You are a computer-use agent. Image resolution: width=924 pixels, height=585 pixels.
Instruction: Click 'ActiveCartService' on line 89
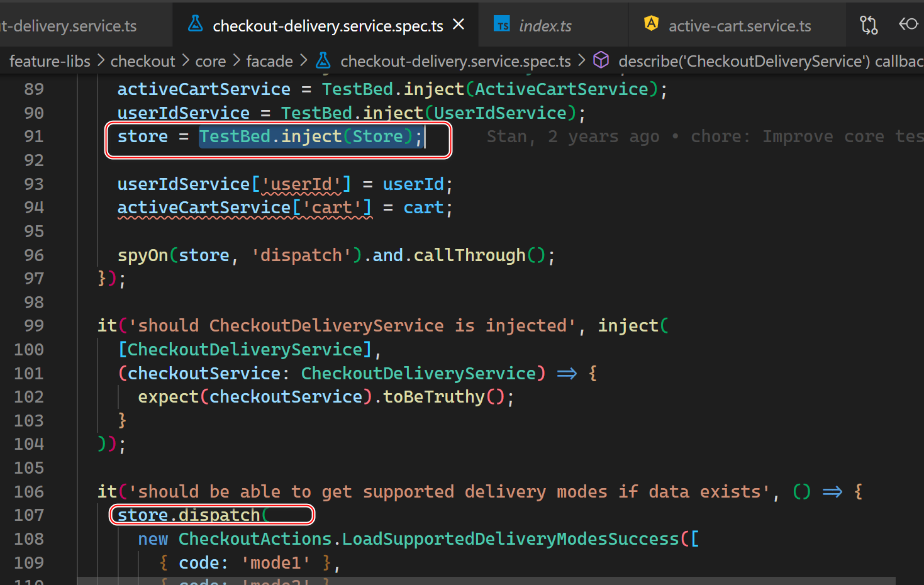tap(562, 89)
